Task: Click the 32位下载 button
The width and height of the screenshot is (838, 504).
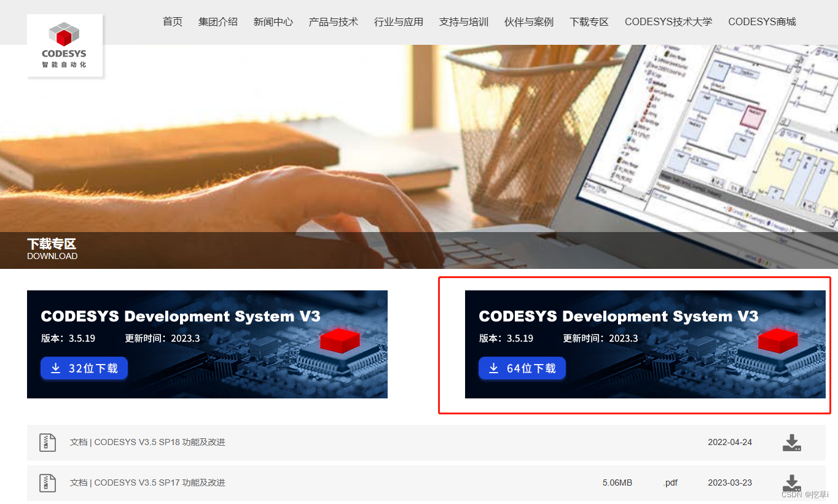Action: (x=84, y=368)
